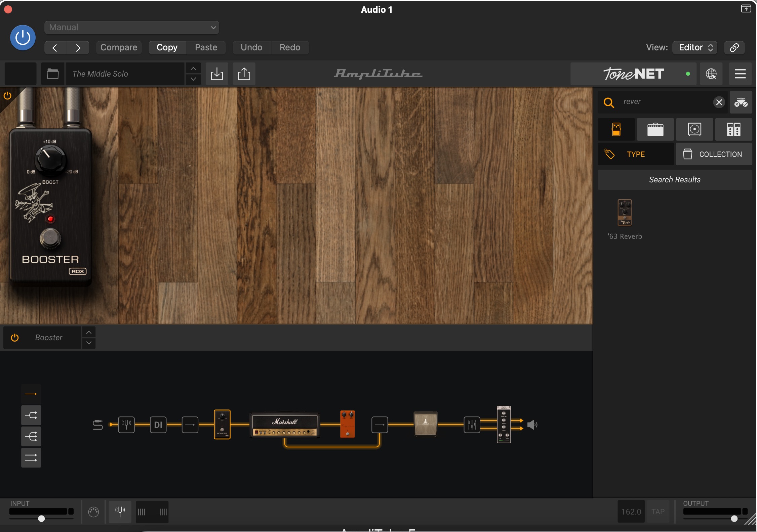Viewport: 757px width, 532px height.
Task: Open the preset browser folder icon
Action: coord(53,74)
